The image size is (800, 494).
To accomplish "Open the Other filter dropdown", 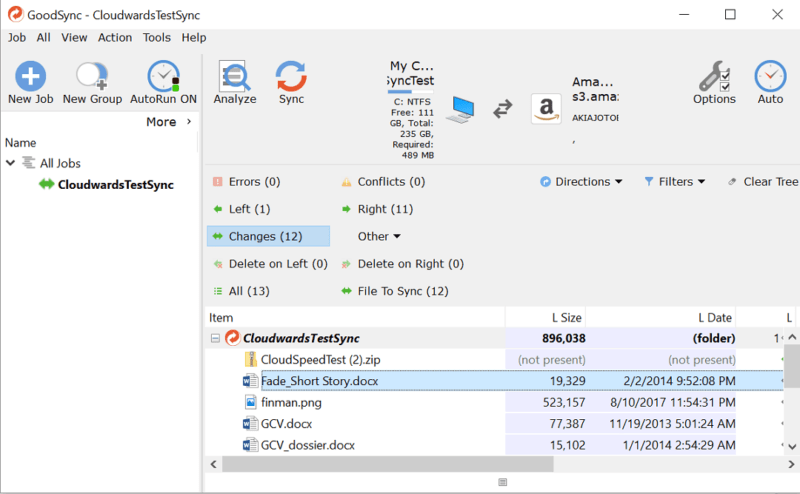I will pos(379,236).
